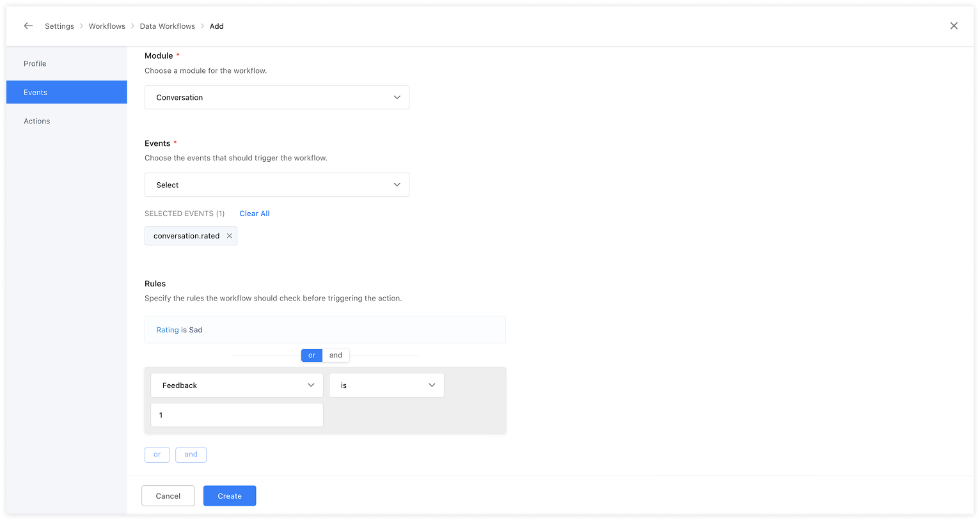Open the Module dropdown showing Conversation
This screenshot has width=980, height=521.
pyautogui.click(x=276, y=97)
